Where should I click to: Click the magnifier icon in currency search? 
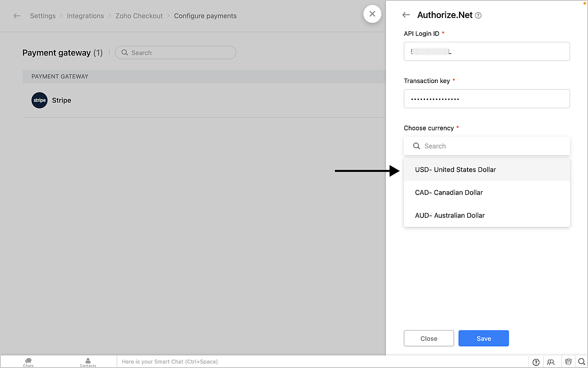pos(416,146)
